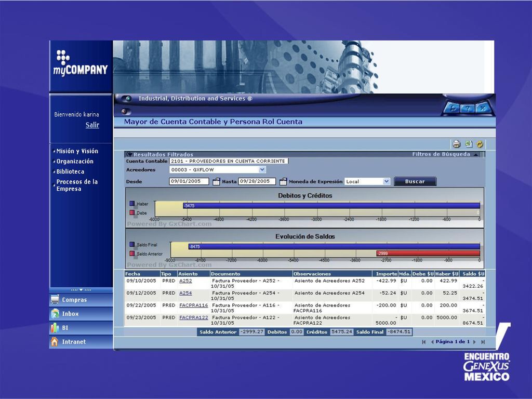Open help with the question mark button
Screen dimensions: 532x399
pyautogui.click(x=468, y=109)
